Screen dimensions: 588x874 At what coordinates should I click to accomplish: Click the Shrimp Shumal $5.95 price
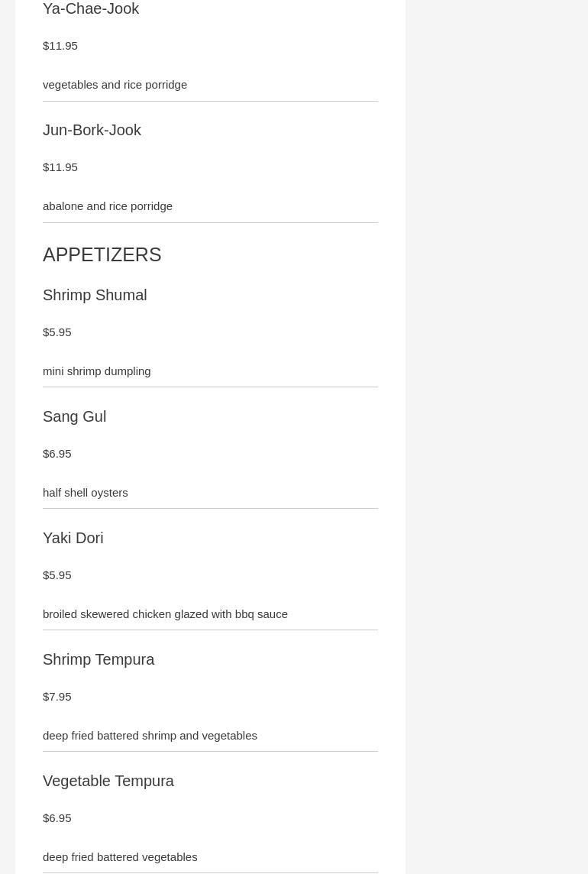pos(57,332)
